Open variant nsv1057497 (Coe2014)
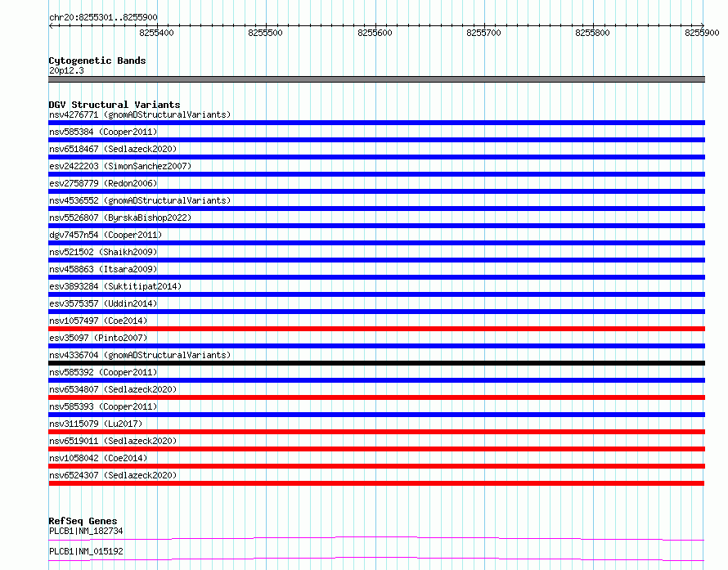Viewport: 728px width, 570px height. click(x=98, y=321)
